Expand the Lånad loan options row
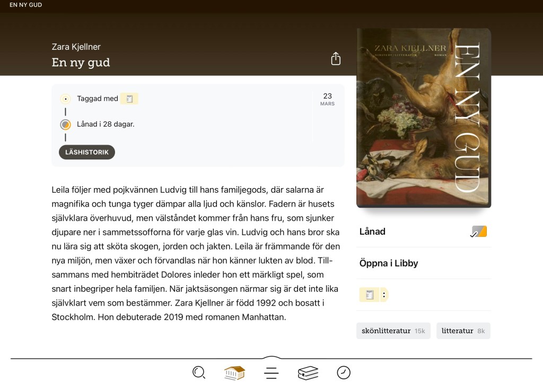The image size is (543, 392). pos(424,231)
